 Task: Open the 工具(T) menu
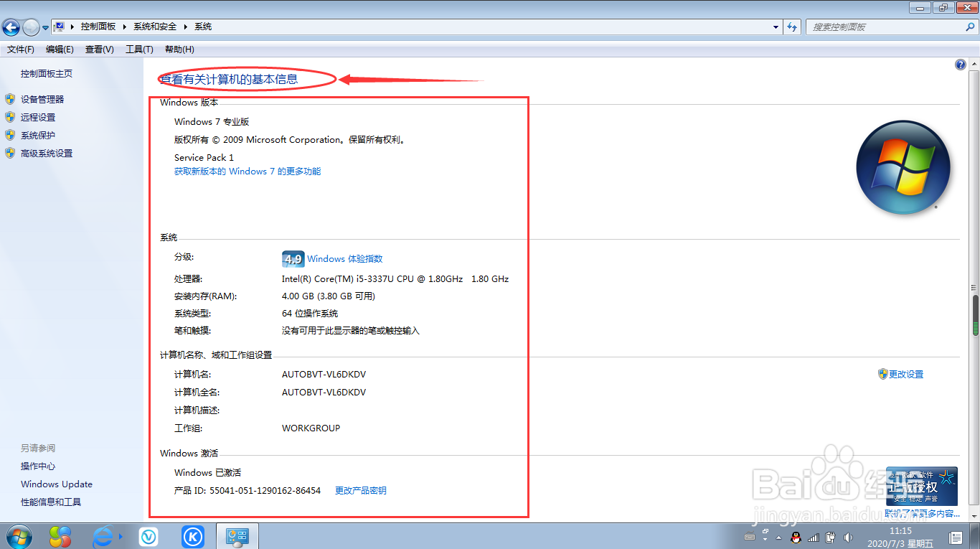coord(139,50)
